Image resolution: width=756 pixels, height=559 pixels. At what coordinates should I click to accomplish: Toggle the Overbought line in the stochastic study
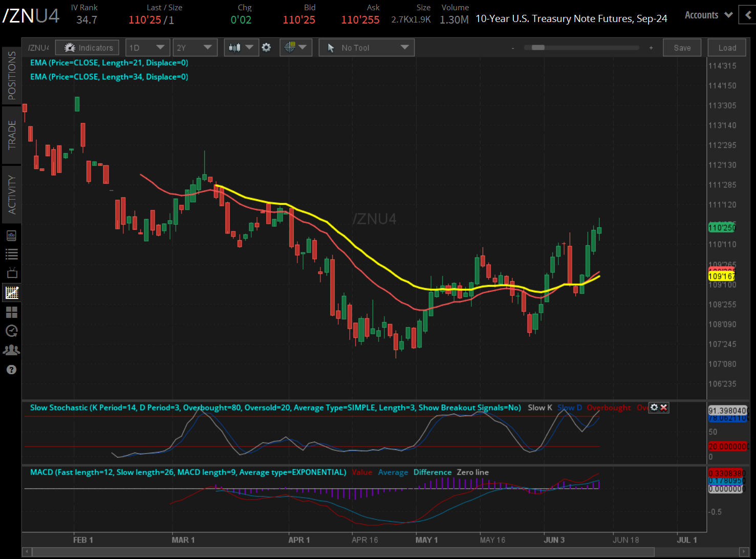click(609, 407)
